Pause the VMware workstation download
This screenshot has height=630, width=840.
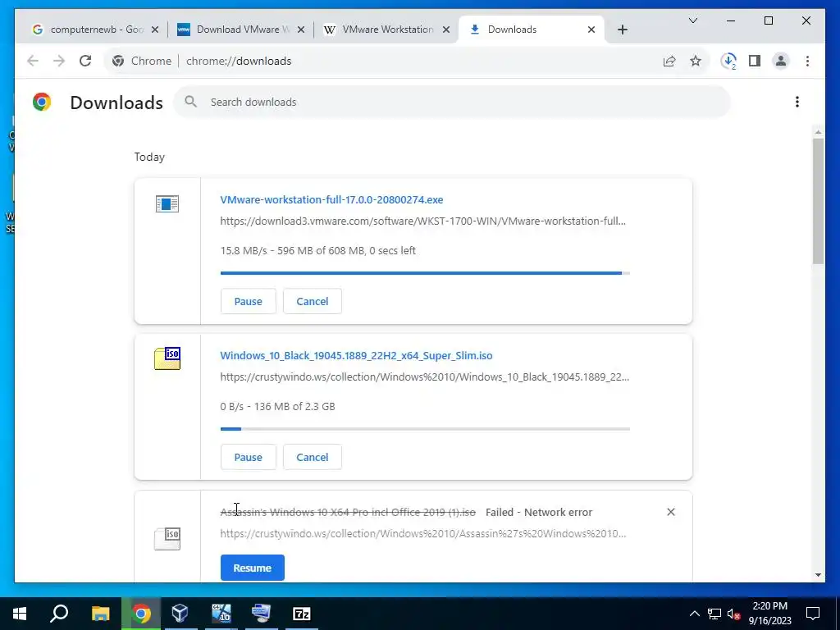(x=248, y=301)
